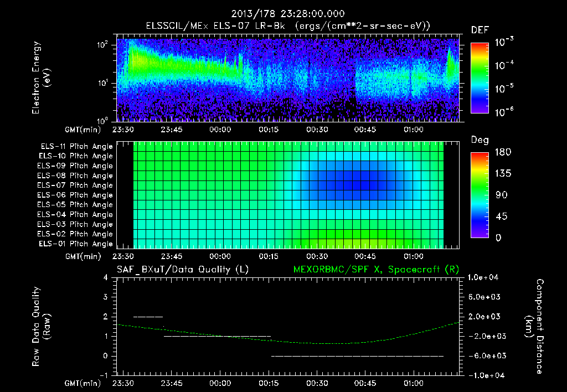Click tick label 3 on Raw Data Quality axis
Image resolution: width=567 pixels, height=392 pixels.
pos(105,297)
